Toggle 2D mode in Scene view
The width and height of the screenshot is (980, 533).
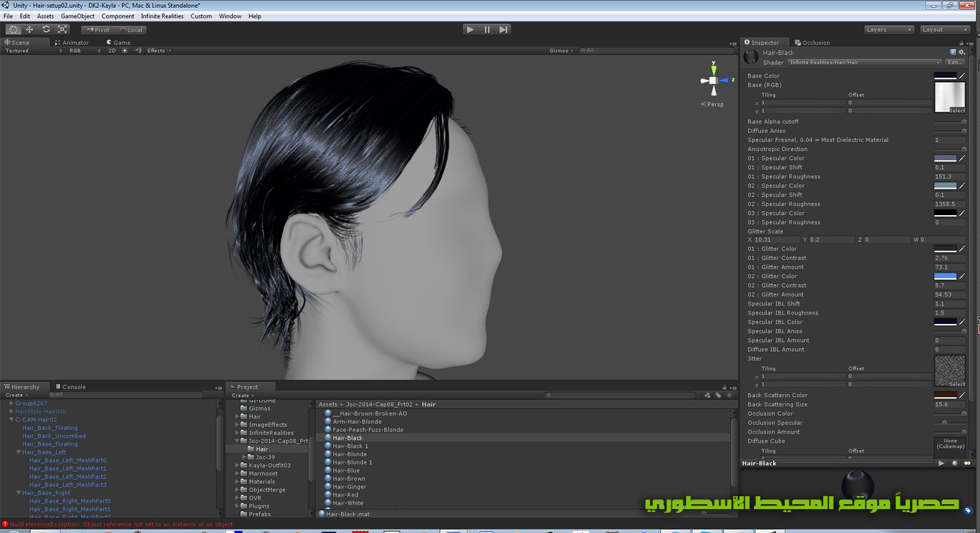point(112,51)
